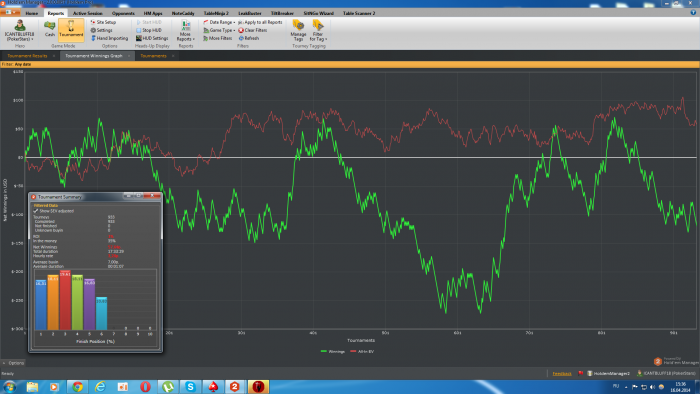Click the blue bar for finish position 1

pyautogui.click(x=41, y=305)
